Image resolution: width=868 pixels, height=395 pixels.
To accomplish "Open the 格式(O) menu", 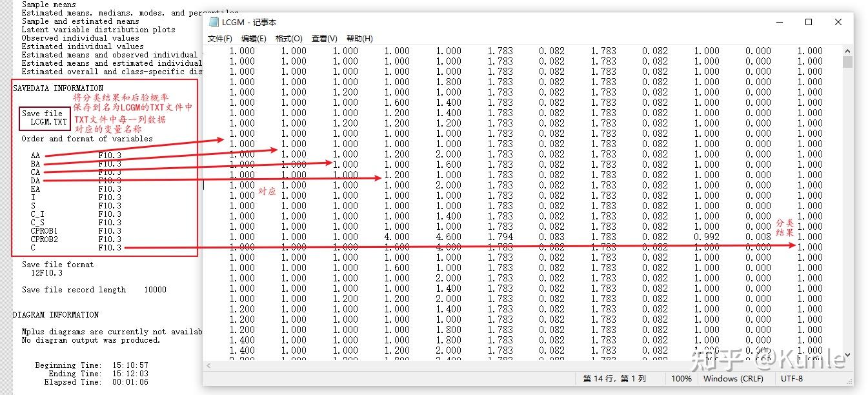I will coord(288,38).
